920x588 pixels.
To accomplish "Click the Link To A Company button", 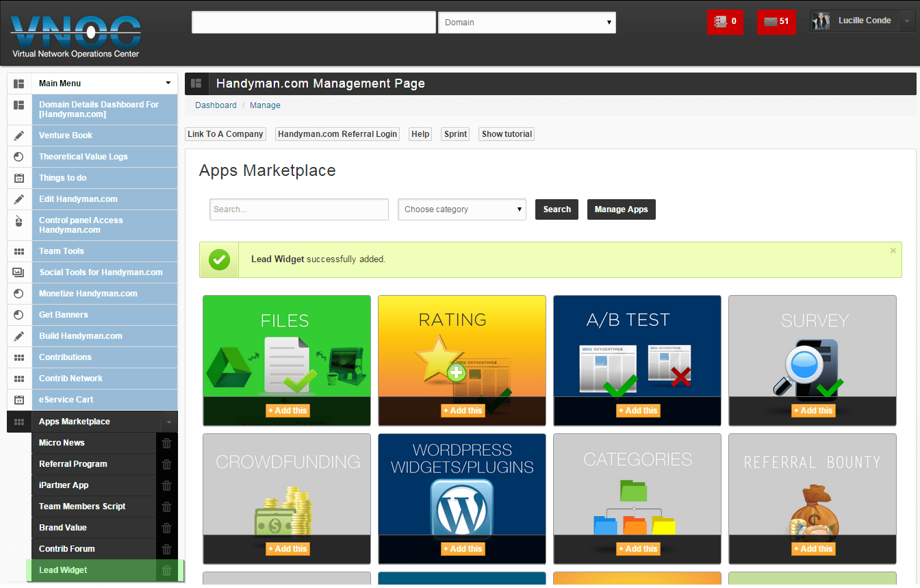I will click(x=226, y=134).
